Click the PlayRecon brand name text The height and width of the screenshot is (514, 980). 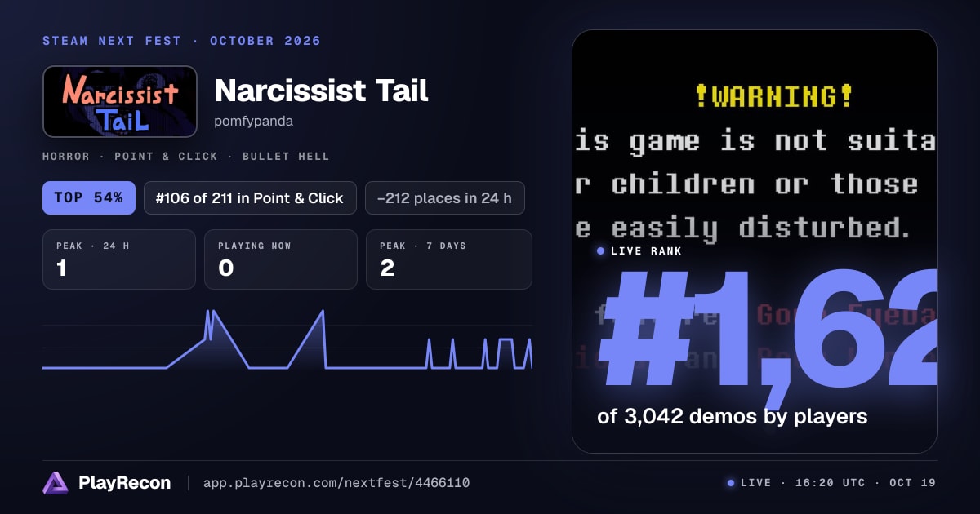tap(125, 483)
